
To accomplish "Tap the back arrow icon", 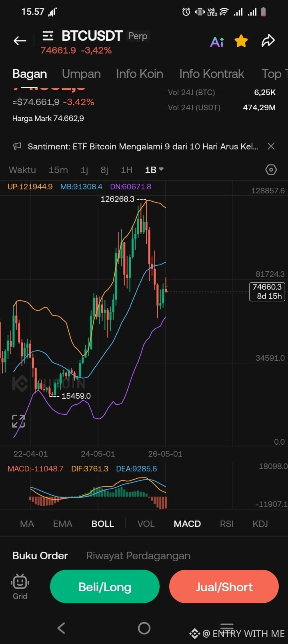I will tap(20, 40).
